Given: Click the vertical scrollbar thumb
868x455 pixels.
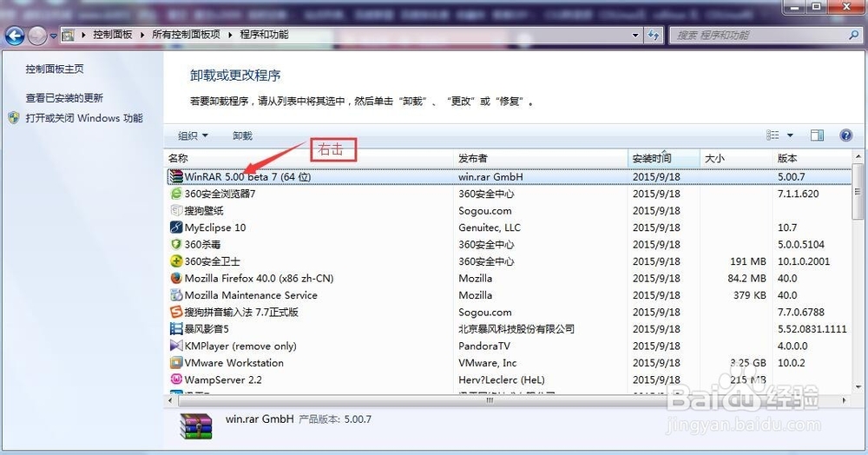Looking at the screenshot, I should click(858, 192).
